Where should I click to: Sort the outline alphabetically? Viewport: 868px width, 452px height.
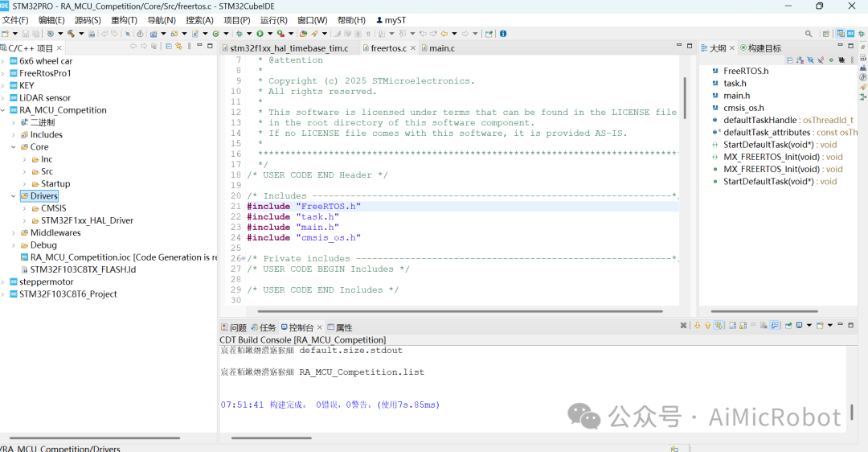pos(800,60)
